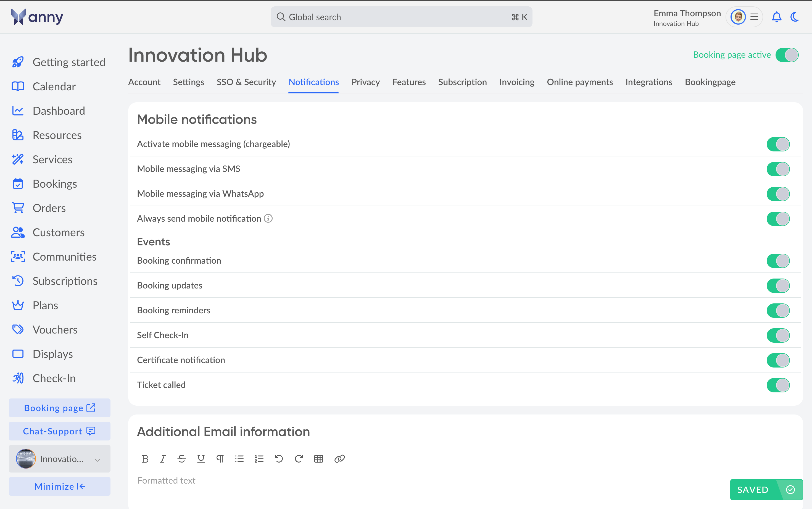
Task: Apply italic formatting in editor
Action: click(163, 458)
